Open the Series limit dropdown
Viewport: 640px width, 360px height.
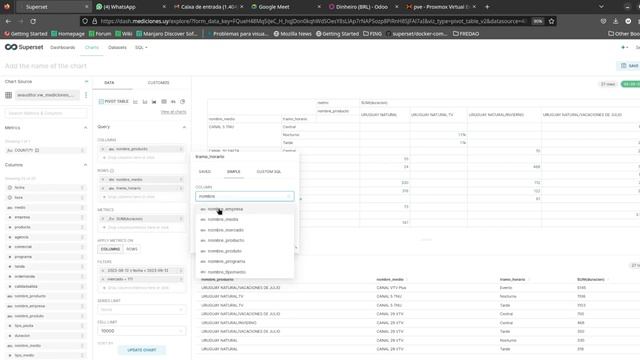[142, 310]
